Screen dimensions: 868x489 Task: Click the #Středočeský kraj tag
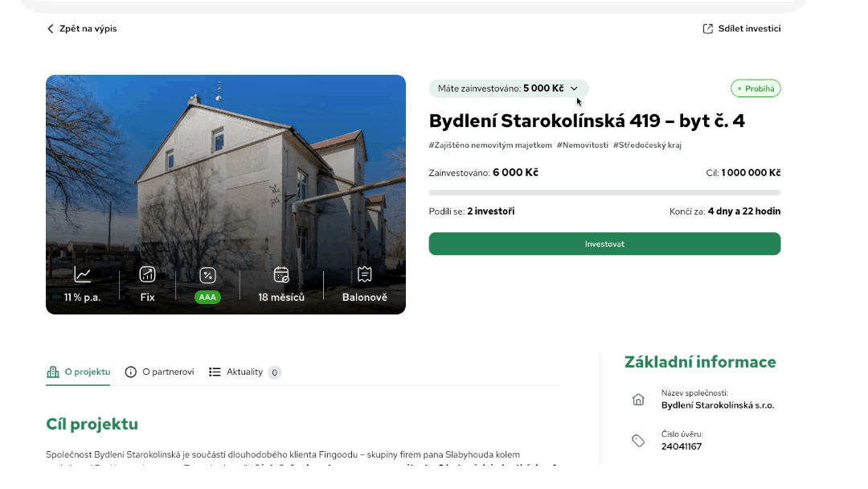click(x=647, y=145)
